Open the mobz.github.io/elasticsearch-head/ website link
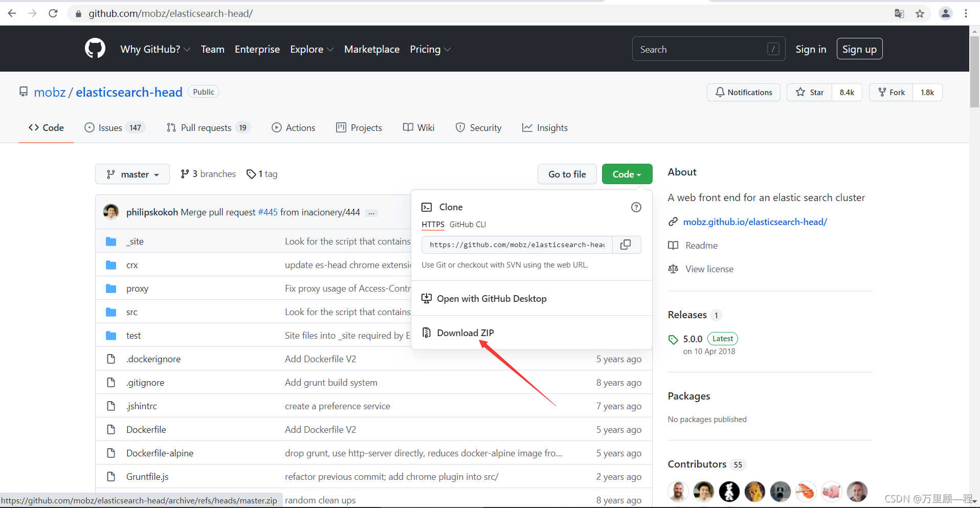 pos(755,222)
